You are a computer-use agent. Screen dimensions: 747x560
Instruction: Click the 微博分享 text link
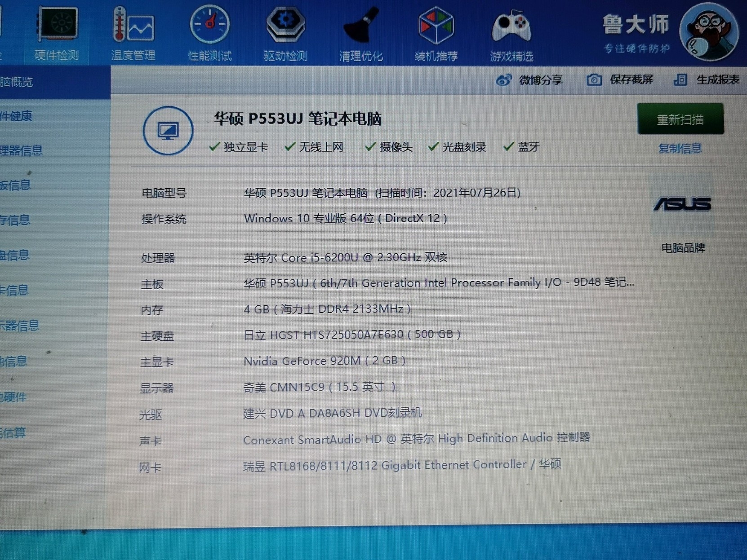point(541,80)
